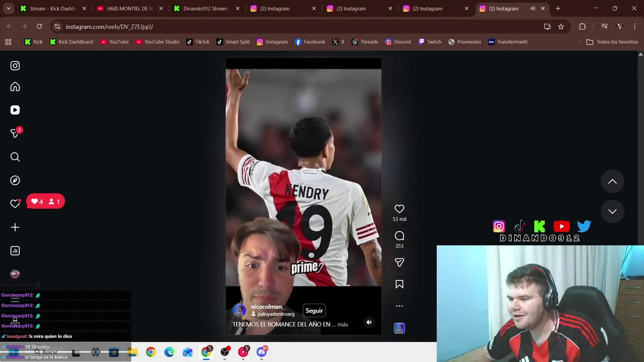Viewport: 644px width, 362px height.
Task: Open OBS Studio from taskbar
Action: click(224, 352)
